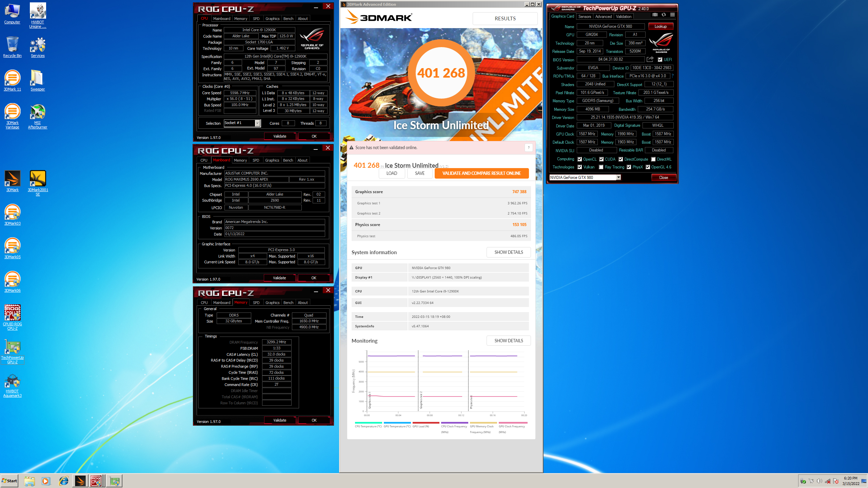Open the TechPowerUp GPU-Z desktop icon
868x488 pixels.
[12, 351]
